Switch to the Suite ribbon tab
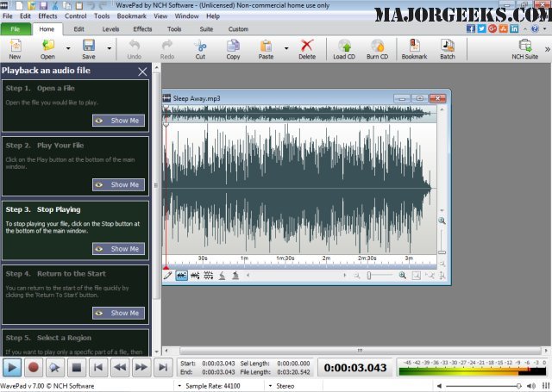The image size is (552, 392). tap(206, 29)
